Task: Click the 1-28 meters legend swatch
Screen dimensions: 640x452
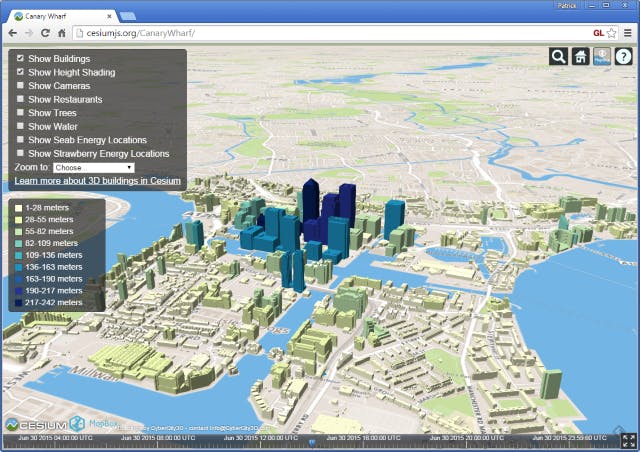Action: click(18, 208)
